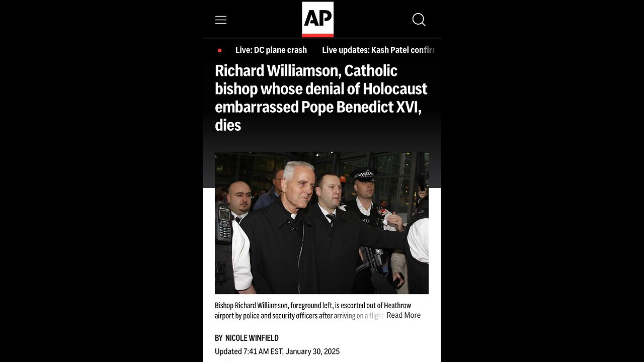Click 'Pope Benedict XVI' in the headline
644x362 pixels.
(x=360, y=107)
